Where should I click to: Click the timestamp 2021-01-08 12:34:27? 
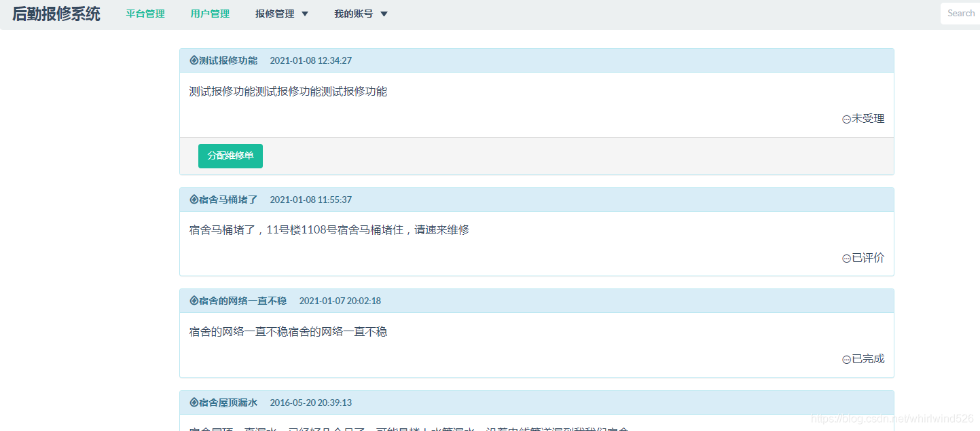(311, 60)
